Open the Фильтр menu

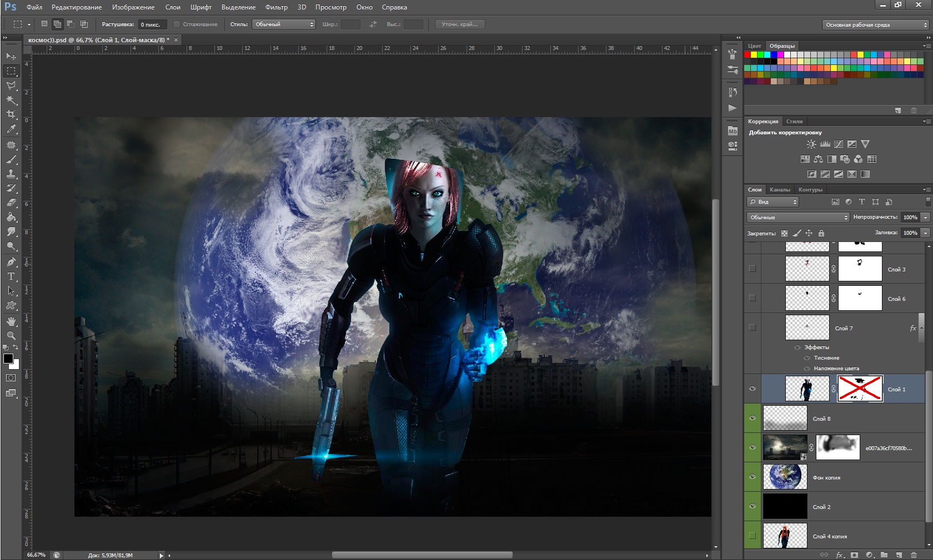click(x=277, y=7)
